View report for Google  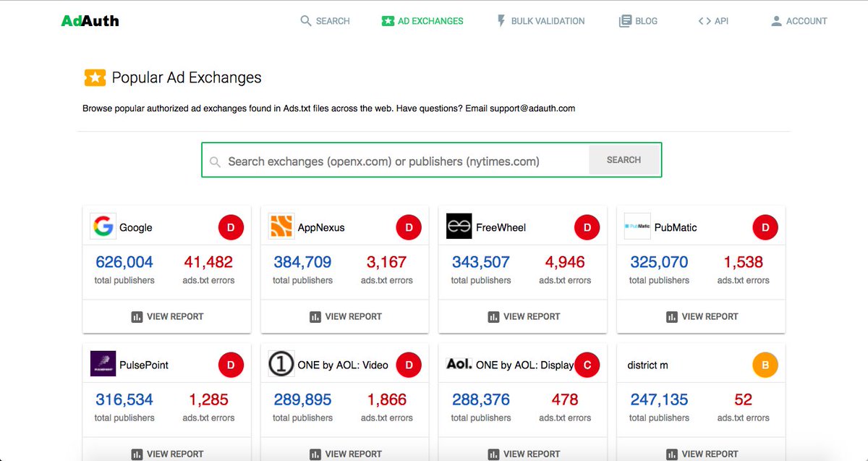[167, 316]
